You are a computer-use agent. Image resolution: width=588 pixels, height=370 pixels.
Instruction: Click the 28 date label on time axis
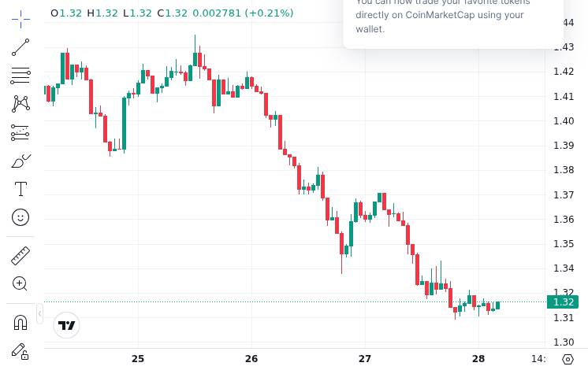(x=478, y=359)
